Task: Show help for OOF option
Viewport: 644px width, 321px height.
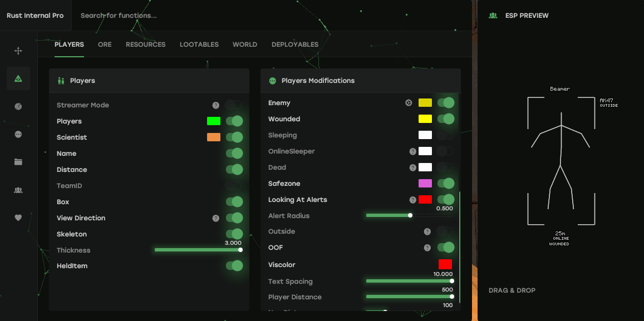Action: click(x=427, y=248)
